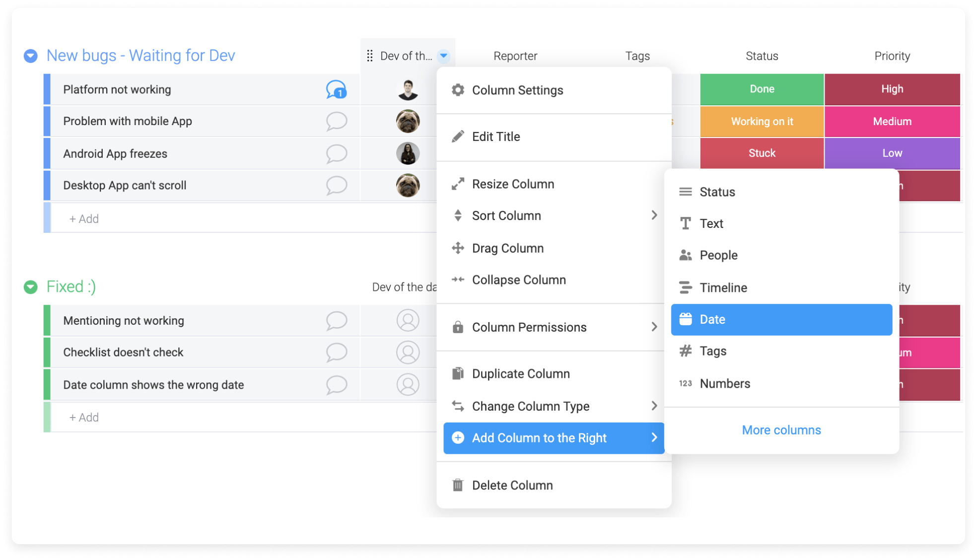Click the trash icon for Delete Column
Screen dimensions: 977x560
[x=458, y=485]
